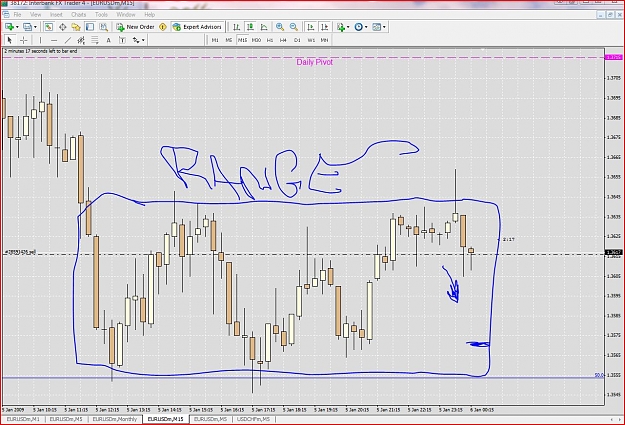Image resolution: width=625 pixels, height=425 pixels.
Task: Select the EURUSDm,M15 chart tab
Action: pyautogui.click(x=165, y=419)
